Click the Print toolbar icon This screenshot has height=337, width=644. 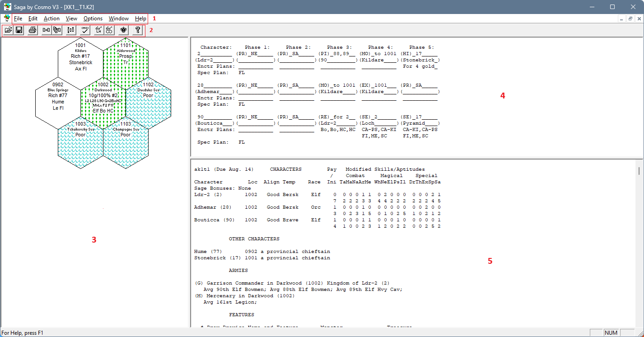point(33,30)
